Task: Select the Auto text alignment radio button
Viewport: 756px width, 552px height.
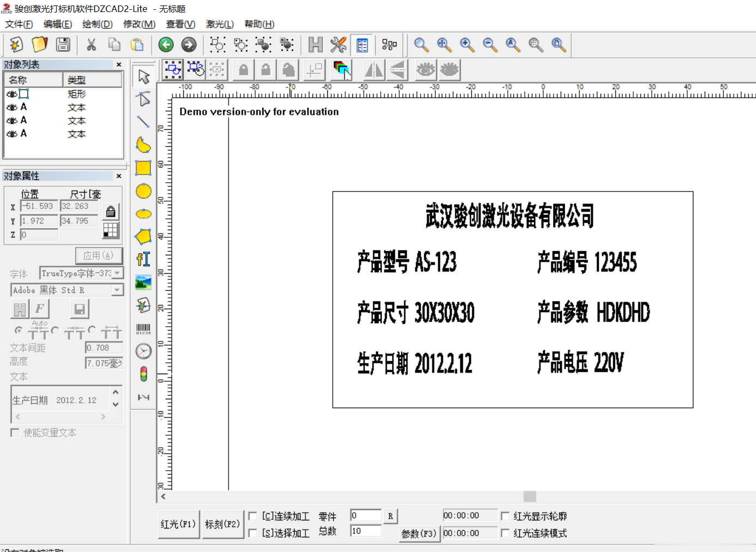Action: point(19,330)
